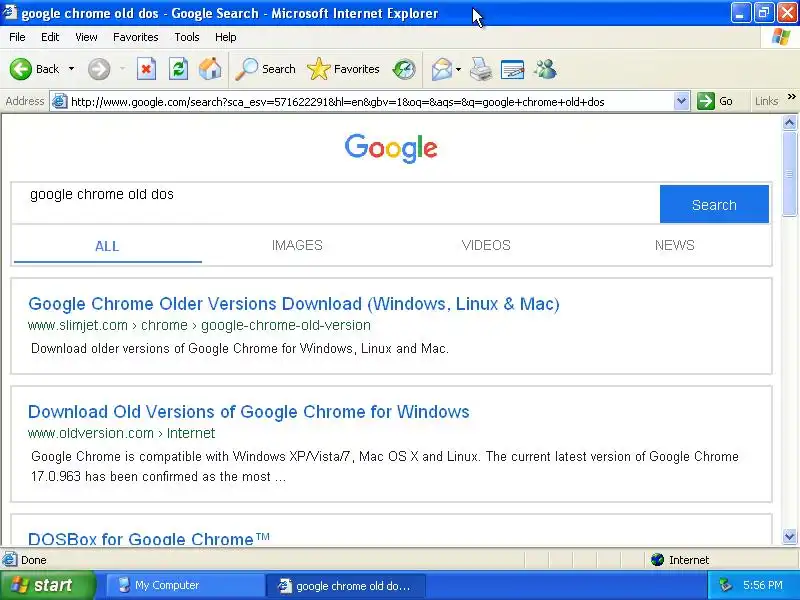
Task: Open the Favorites star toolbar button
Action: point(343,69)
